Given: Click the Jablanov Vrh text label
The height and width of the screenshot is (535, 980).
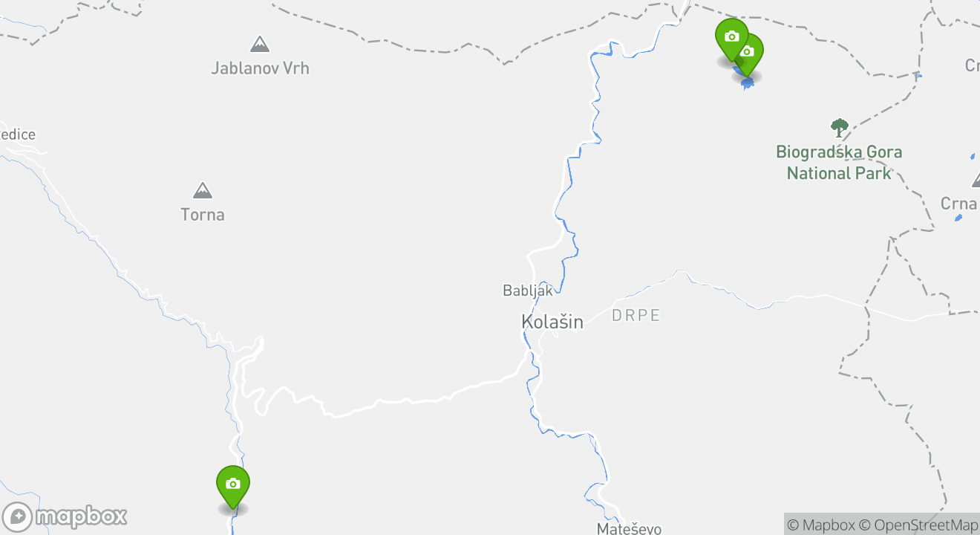Looking at the screenshot, I should pos(260,68).
